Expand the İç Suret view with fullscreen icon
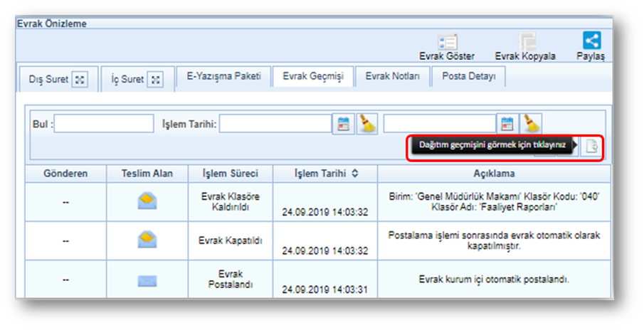The image size is (644, 330). pyautogui.click(x=155, y=80)
